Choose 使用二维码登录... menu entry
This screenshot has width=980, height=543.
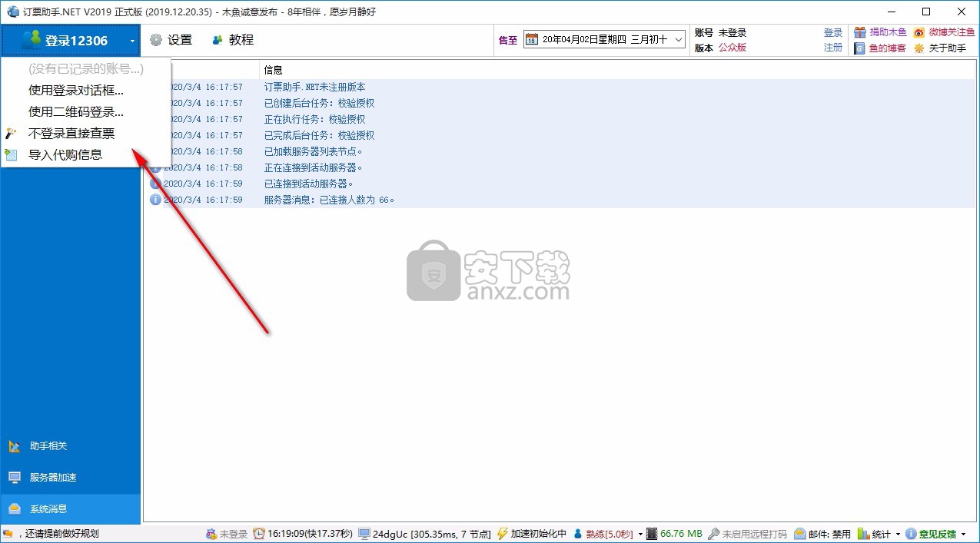pyautogui.click(x=75, y=111)
